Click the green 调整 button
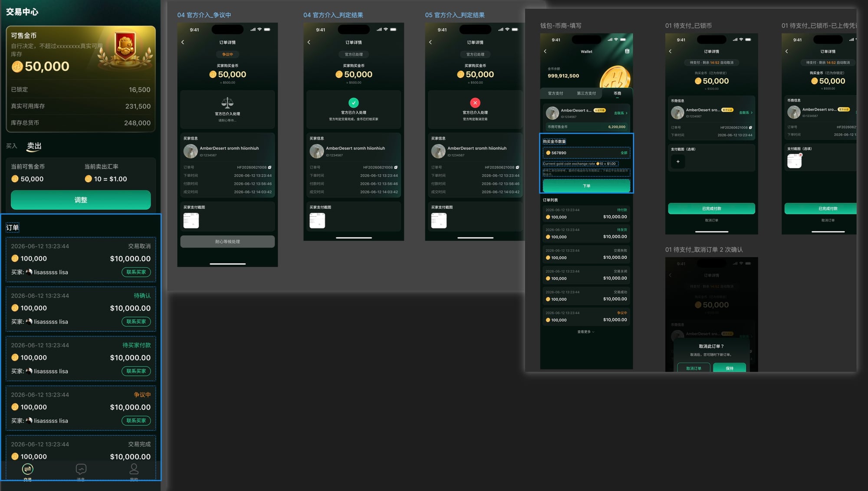This screenshot has width=868, height=491. tap(81, 200)
